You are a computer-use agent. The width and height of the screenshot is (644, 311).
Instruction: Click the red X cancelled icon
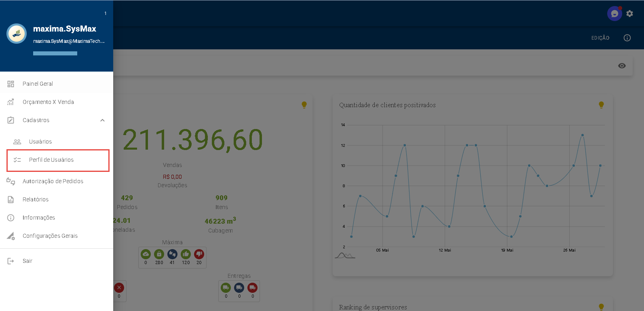click(x=119, y=288)
